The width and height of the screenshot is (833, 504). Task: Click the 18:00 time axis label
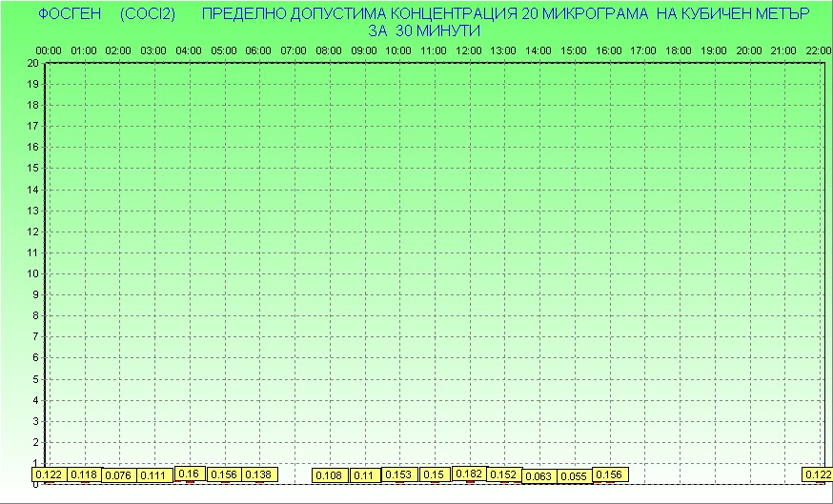coord(679,50)
